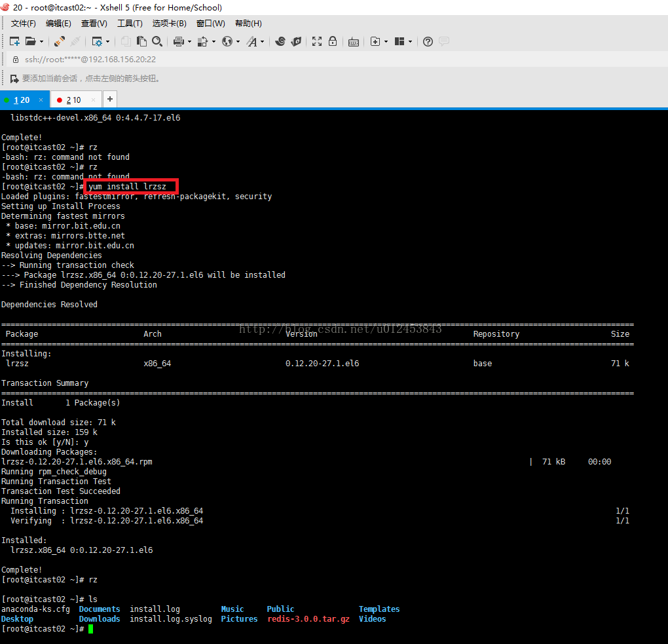
Task: Expand the Properties dropdown arrow
Action: [x=108, y=42]
